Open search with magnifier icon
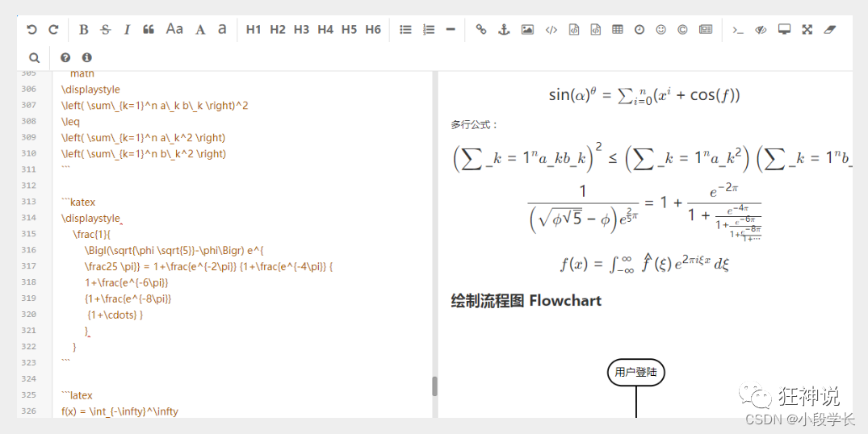This screenshot has height=434, width=868. (x=35, y=57)
